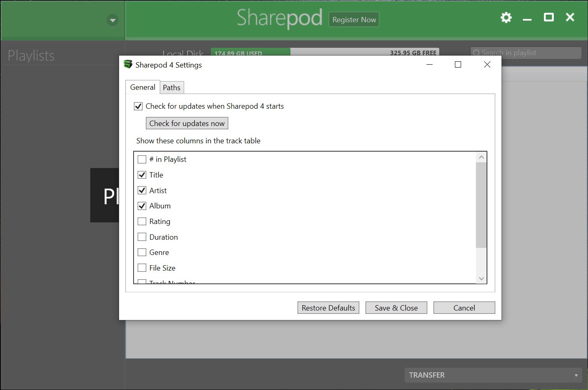Screen dimensions: 588x390
Task: Click the Local Disk storage usage bar
Action: 325,53
